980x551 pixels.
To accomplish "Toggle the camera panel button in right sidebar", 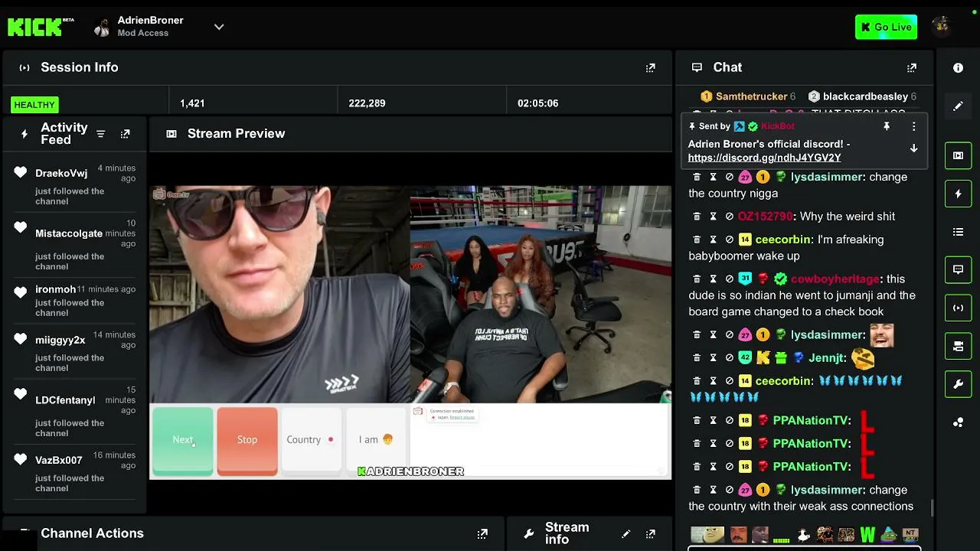I will click(958, 346).
